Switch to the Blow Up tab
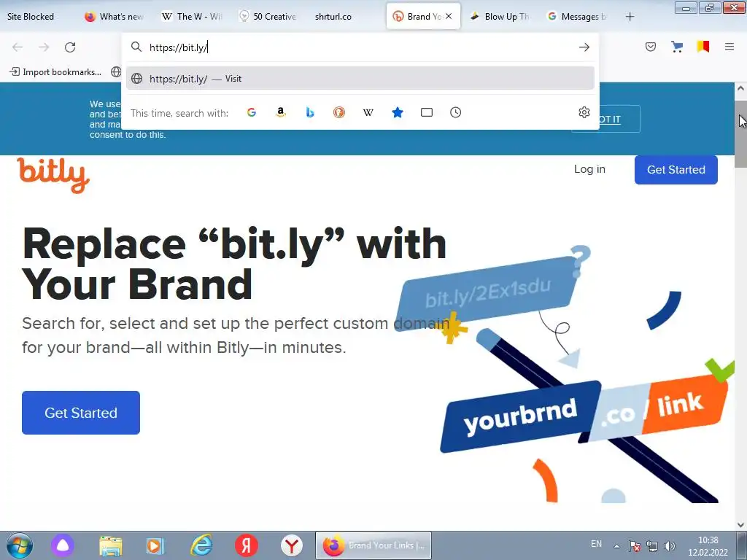Screen dimensions: 747x560 pyautogui.click(x=500, y=17)
